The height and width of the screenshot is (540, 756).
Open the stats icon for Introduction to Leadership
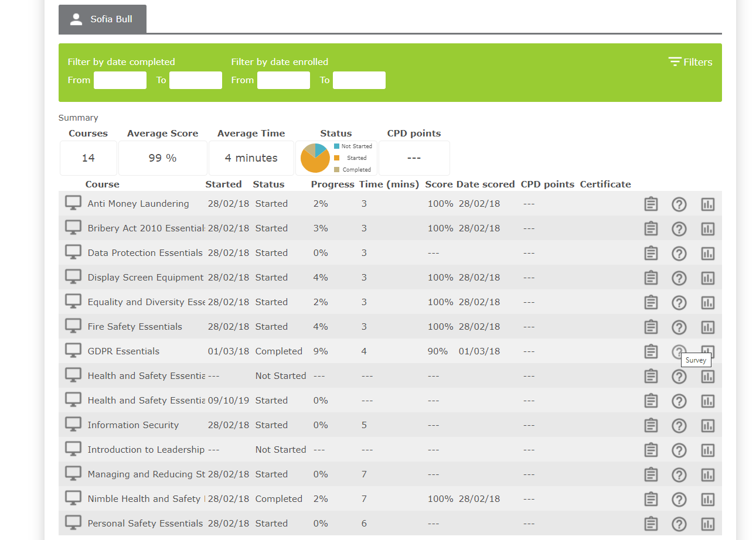[x=707, y=450]
